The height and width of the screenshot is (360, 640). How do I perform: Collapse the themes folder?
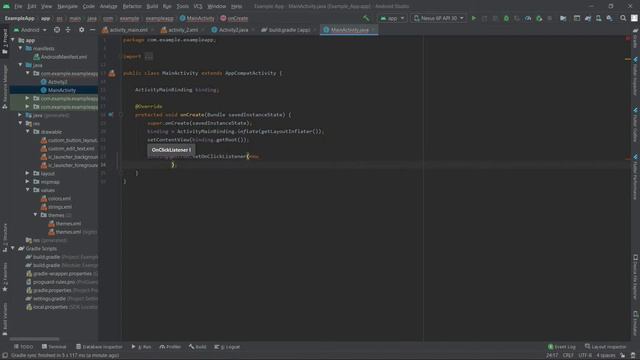(x=36, y=215)
